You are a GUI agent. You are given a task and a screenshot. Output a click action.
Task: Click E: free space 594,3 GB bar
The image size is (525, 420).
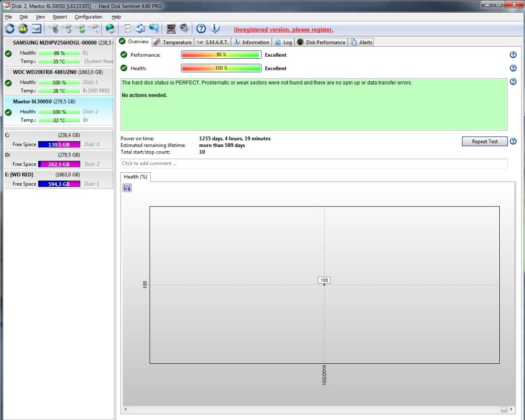59,184
